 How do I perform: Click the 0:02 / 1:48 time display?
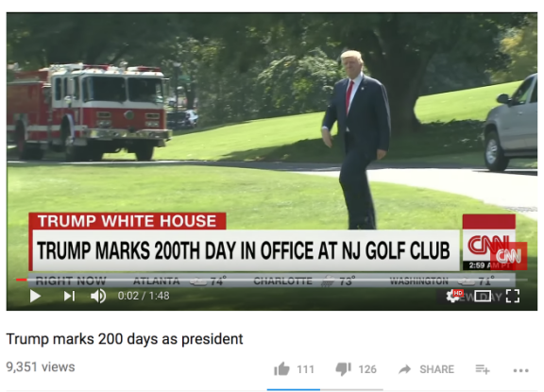tap(144, 296)
